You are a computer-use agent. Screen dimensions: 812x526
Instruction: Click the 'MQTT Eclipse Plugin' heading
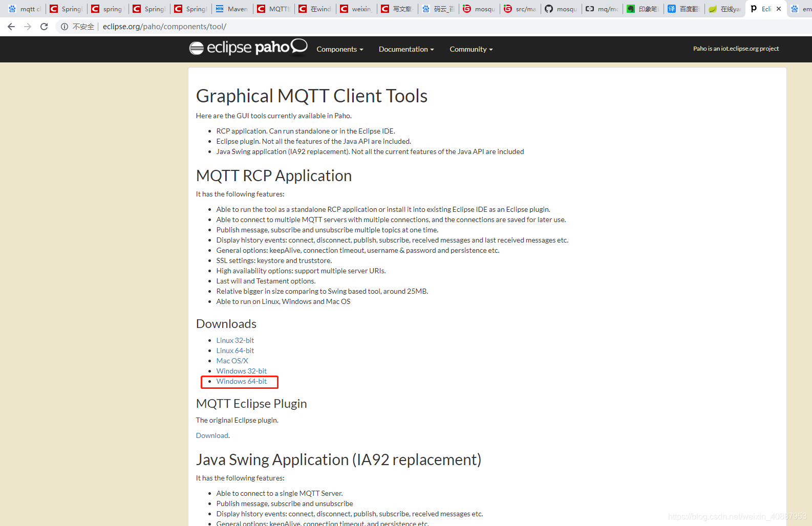pyautogui.click(x=251, y=404)
